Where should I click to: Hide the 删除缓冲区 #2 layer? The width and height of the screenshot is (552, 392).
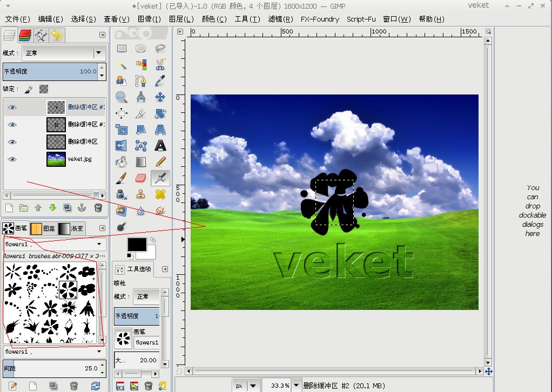(x=12, y=107)
